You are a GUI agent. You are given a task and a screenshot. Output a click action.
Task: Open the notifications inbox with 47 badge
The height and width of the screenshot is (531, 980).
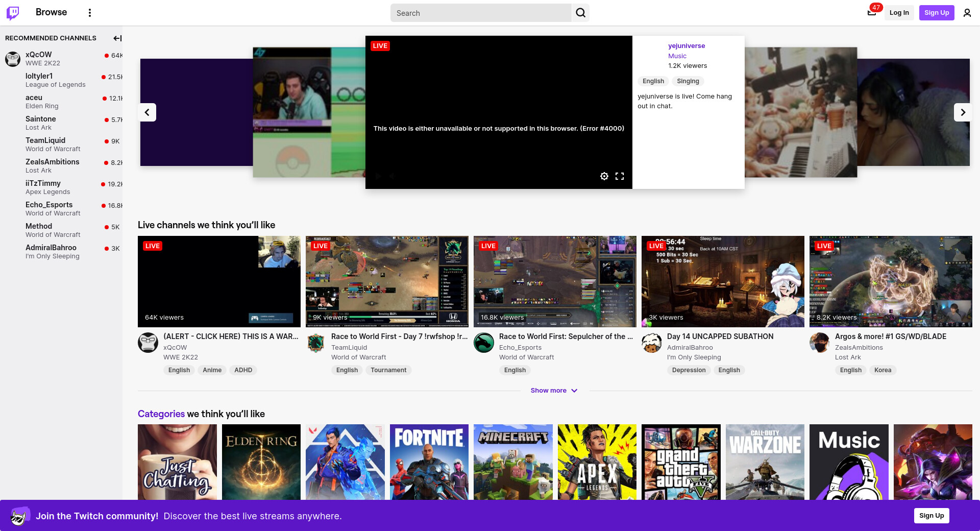(872, 13)
